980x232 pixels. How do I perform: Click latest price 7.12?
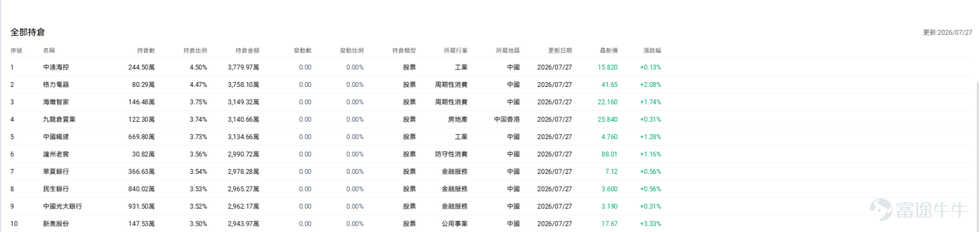click(611, 171)
